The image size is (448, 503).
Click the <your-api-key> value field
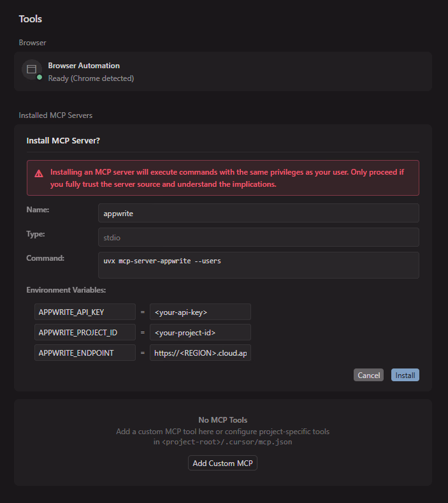(x=200, y=312)
